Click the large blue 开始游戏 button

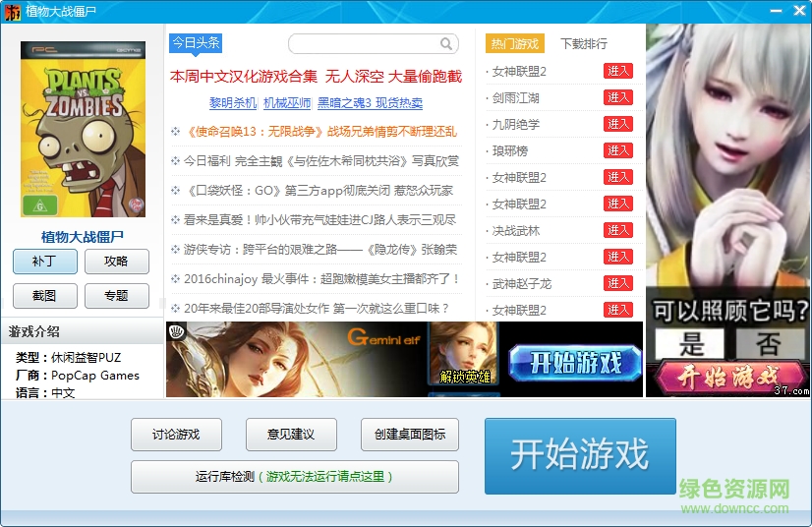[x=579, y=455]
